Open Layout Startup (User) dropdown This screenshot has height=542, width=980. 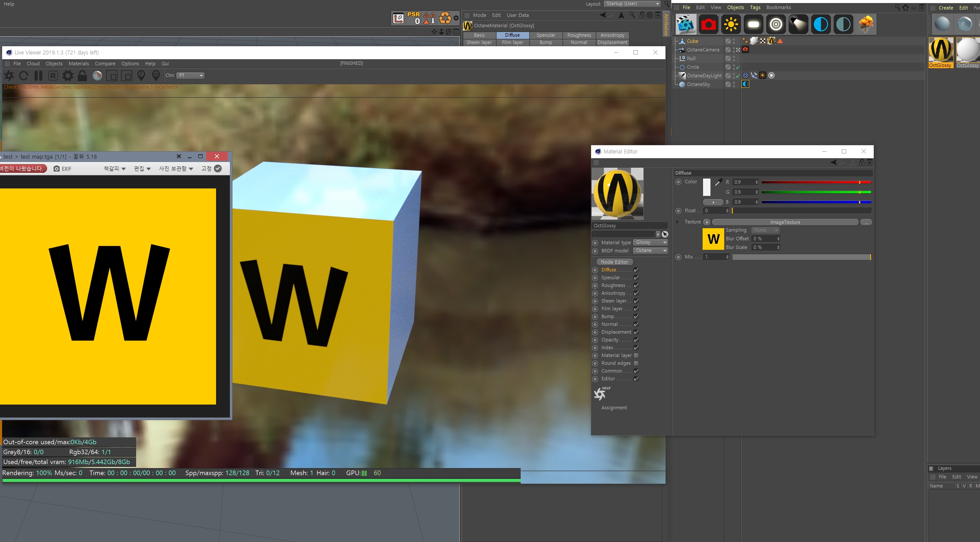pos(633,4)
